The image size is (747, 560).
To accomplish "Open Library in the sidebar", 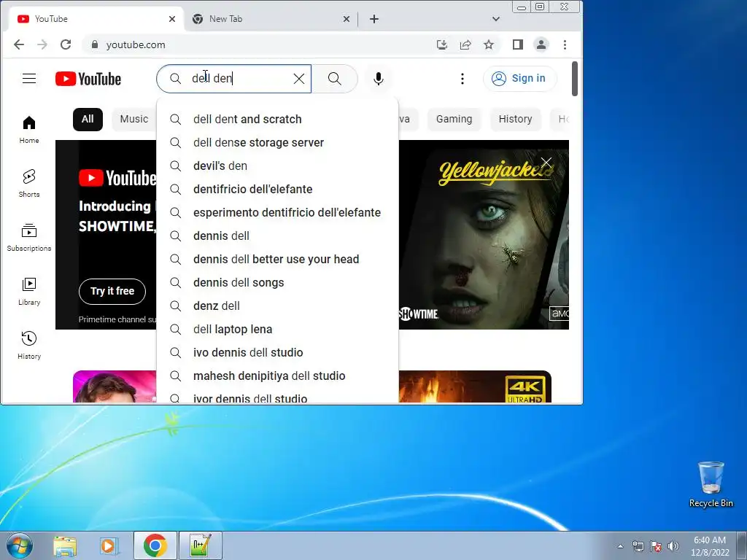I will pyautogui.click(x=29, y=291).
